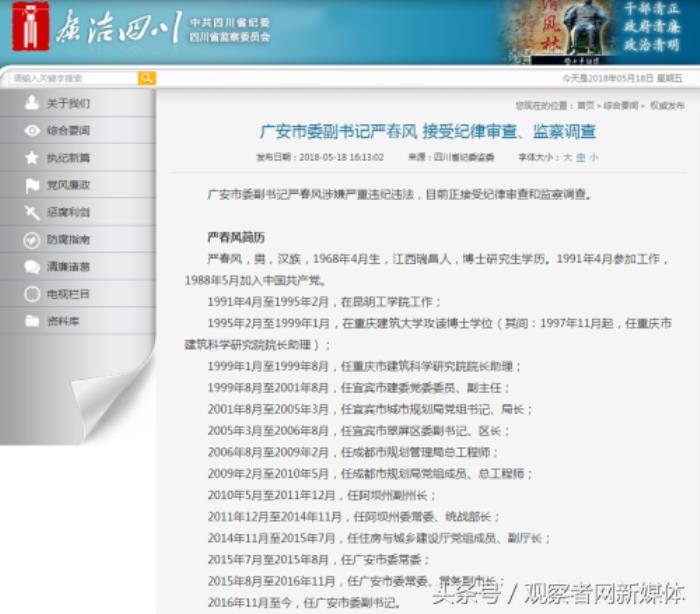
Task: Click the person icon beside 关于我们
Action: pos(32,103)
